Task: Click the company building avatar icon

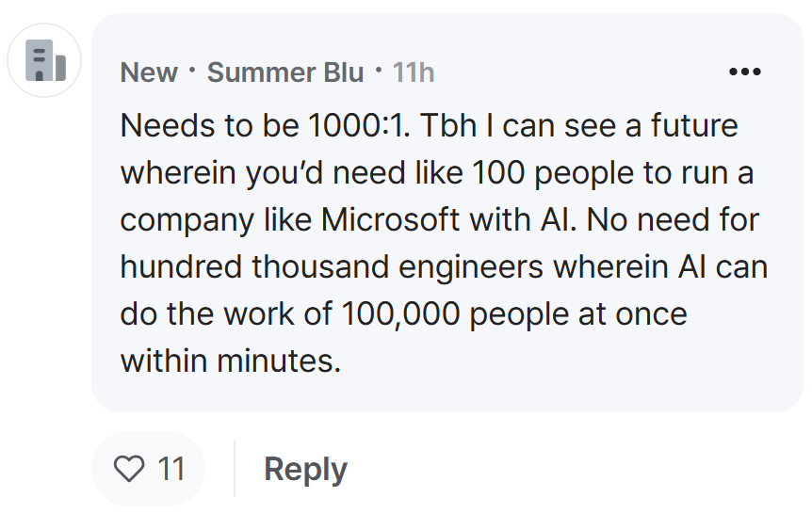Action: click(45, 60)
